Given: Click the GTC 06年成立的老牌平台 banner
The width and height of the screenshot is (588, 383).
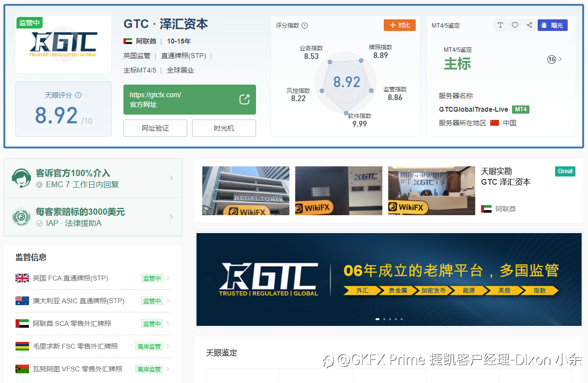Looking at the screenshot, I should (389, 279).
